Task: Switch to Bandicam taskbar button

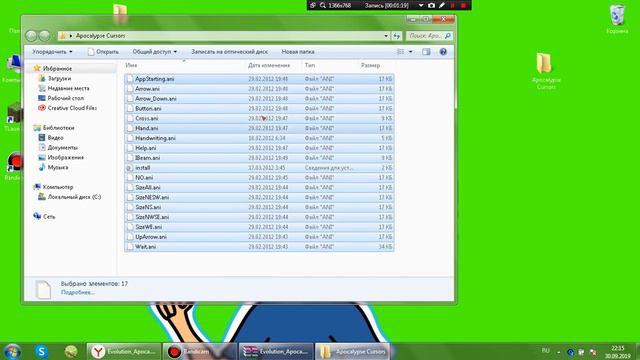Action: (x=200, y=351)
